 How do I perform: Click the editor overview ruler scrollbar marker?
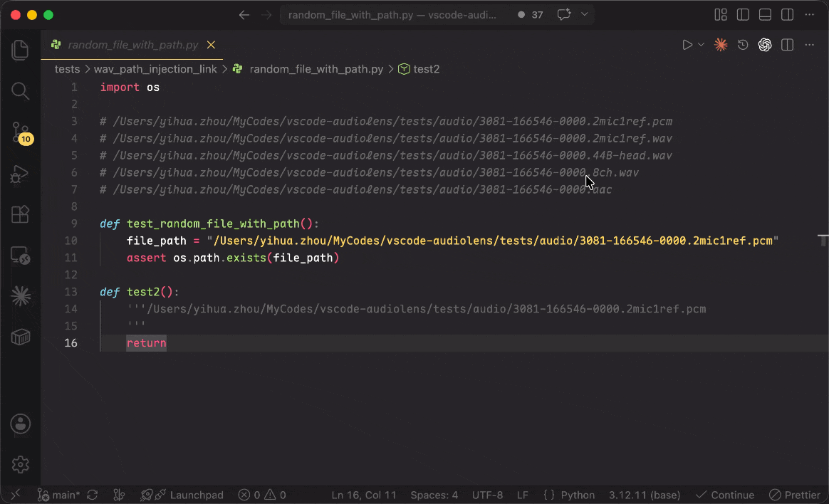click(823, 241)
